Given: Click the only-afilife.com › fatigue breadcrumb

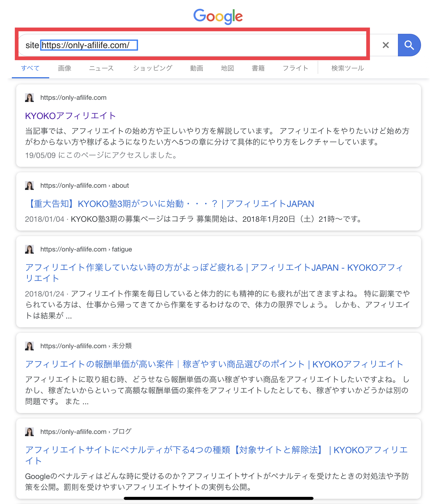Looking at the screenshot, I should 86,249.
